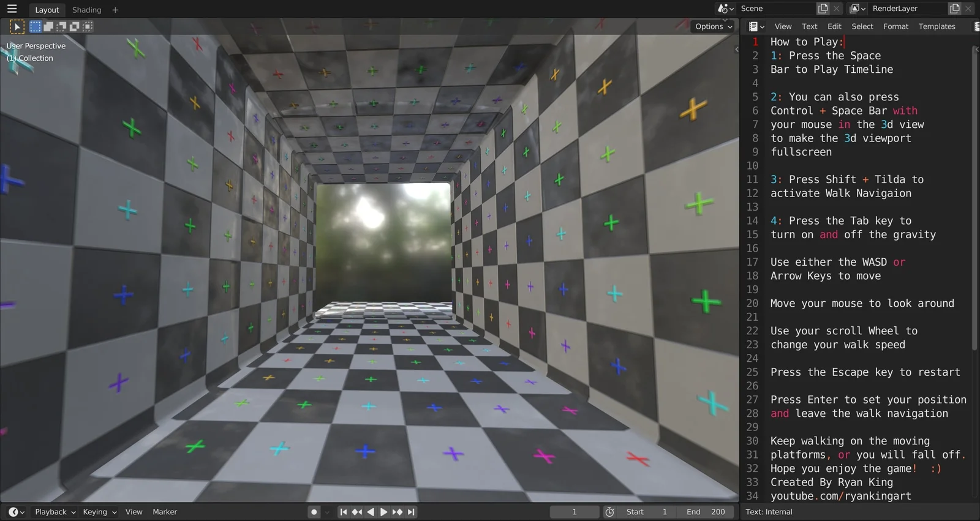
Task: Add a new view layer with copy icon
Action: (x=954, y=9)
